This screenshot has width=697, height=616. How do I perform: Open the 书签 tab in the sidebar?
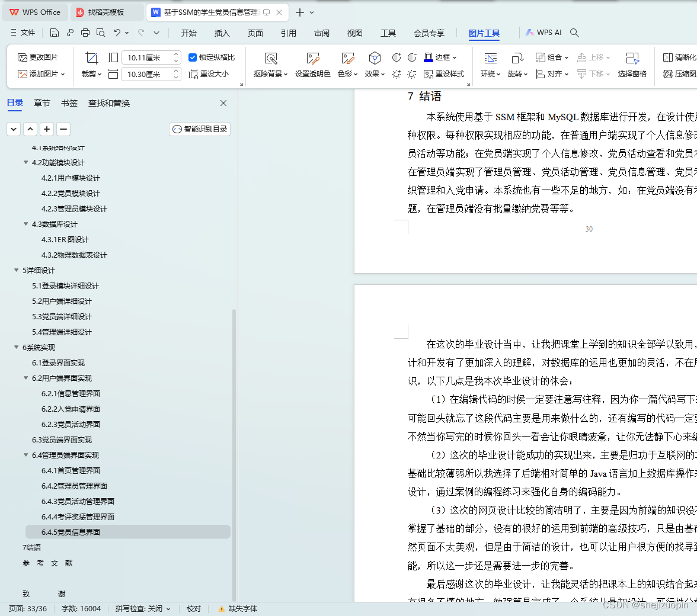pos(69,103)
